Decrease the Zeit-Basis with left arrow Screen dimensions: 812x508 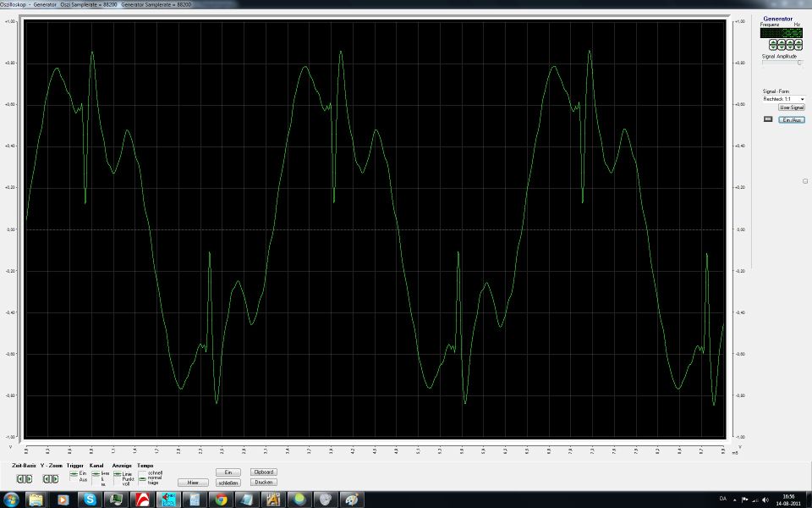20,479
